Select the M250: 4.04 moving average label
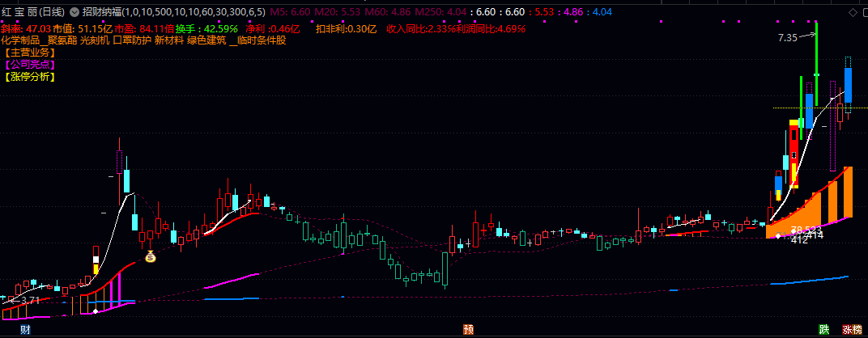868x338 pixels. [x=440, y=11]
